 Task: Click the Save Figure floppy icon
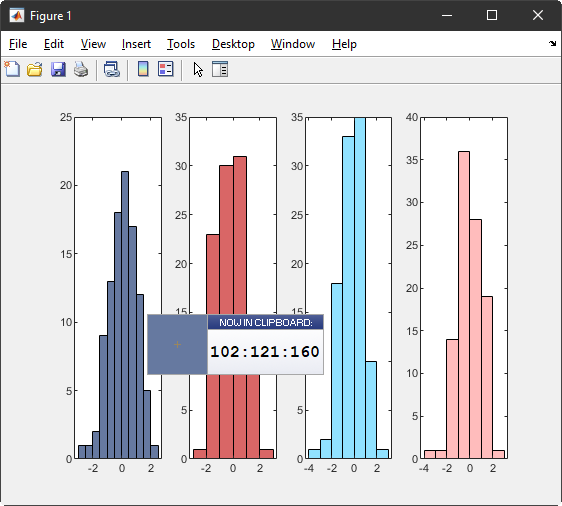pyautogui.click(x=58, y=69)
